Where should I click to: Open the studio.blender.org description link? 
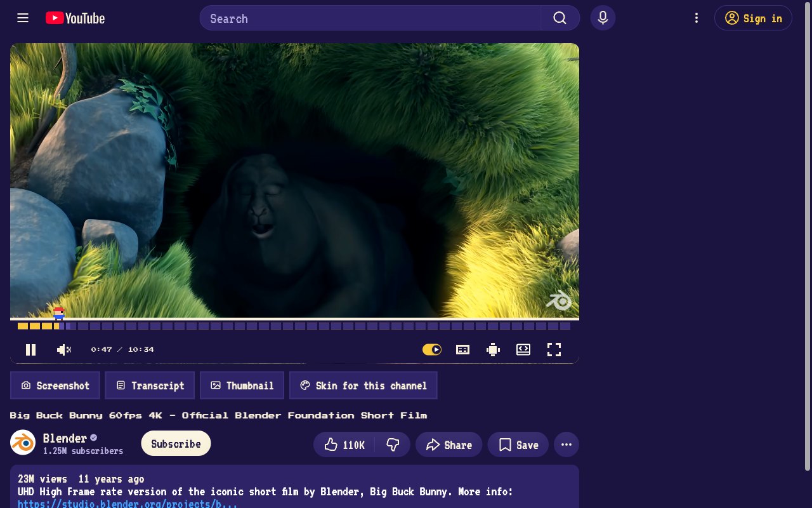(128, 504)
